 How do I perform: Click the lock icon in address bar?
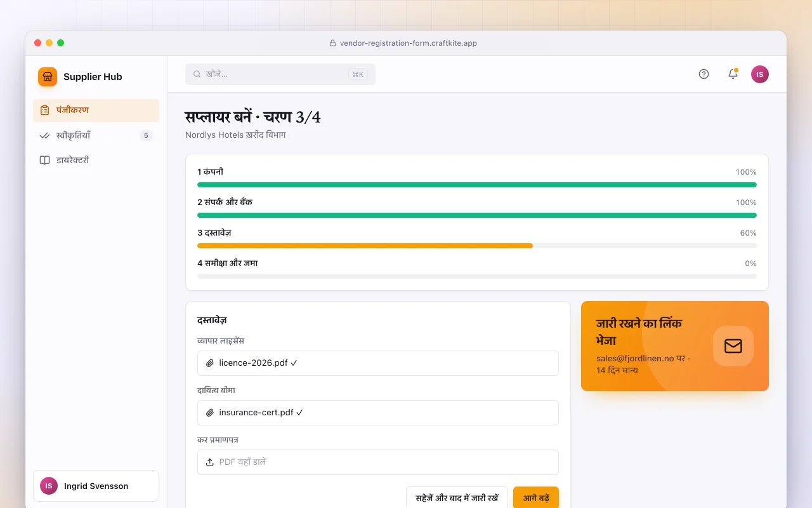(332, 43)
